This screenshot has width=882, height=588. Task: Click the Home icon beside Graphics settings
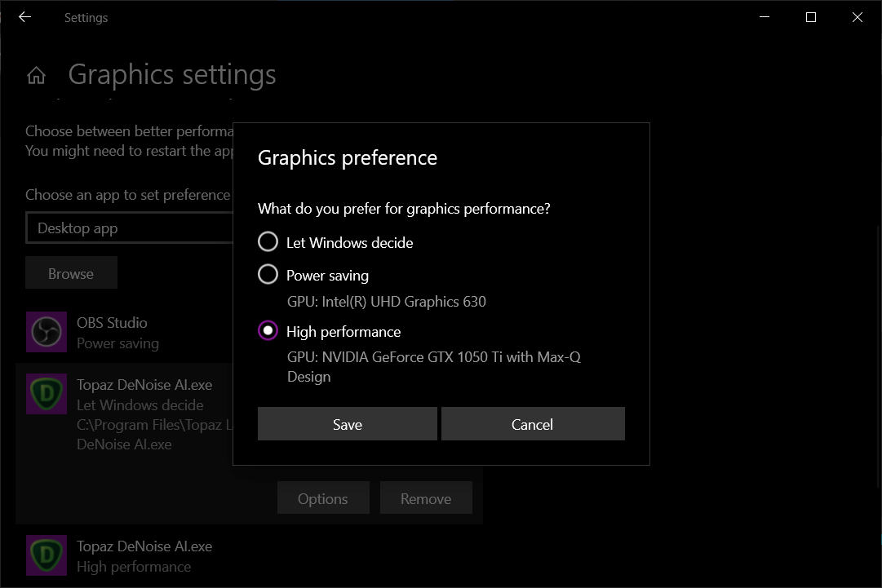coord(36,76)
